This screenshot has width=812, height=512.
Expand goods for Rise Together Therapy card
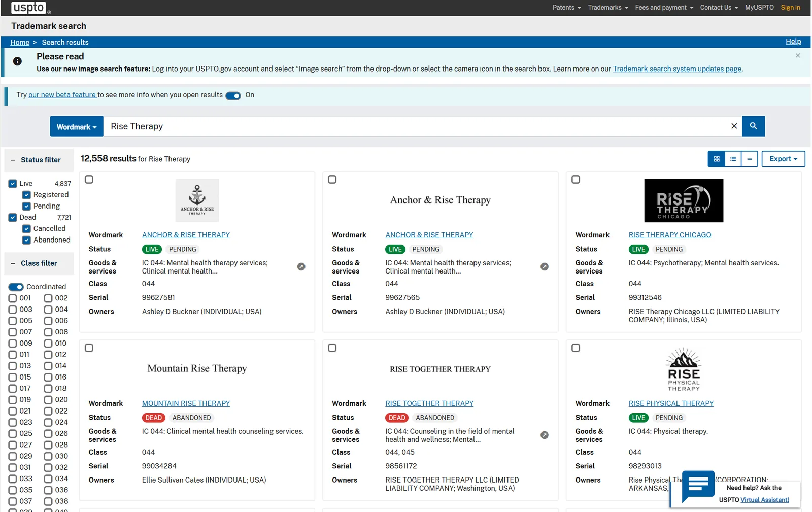[545, 435]
